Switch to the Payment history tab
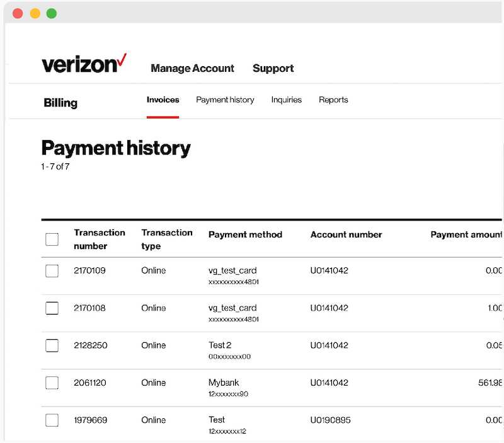 [x=225, y=100]
